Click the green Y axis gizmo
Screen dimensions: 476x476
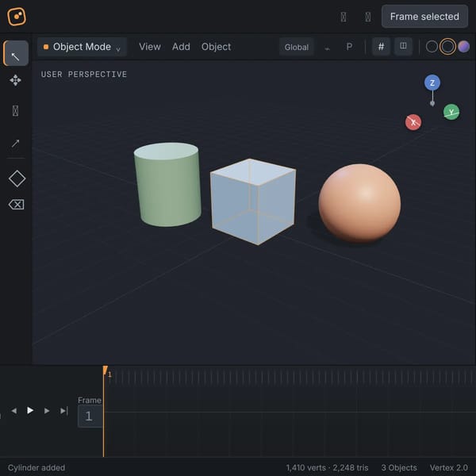pos(451,112)
